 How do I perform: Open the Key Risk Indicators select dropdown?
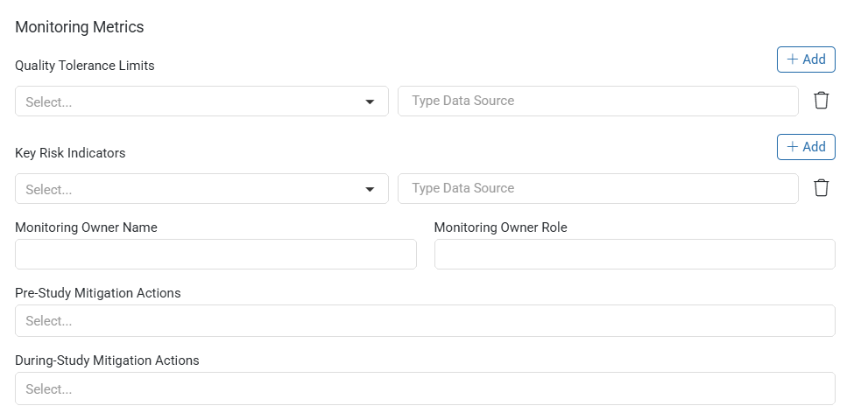point(201,188)
